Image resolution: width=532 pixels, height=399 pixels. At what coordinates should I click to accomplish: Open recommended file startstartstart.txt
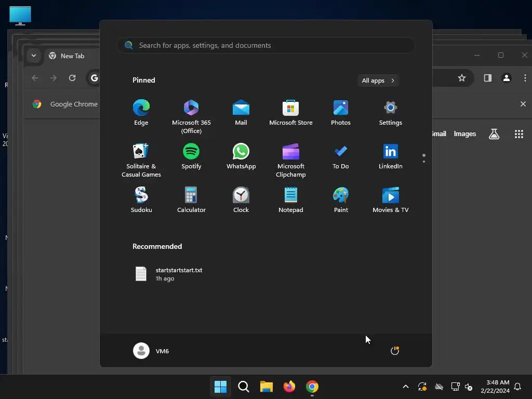(x=169, y=274)
